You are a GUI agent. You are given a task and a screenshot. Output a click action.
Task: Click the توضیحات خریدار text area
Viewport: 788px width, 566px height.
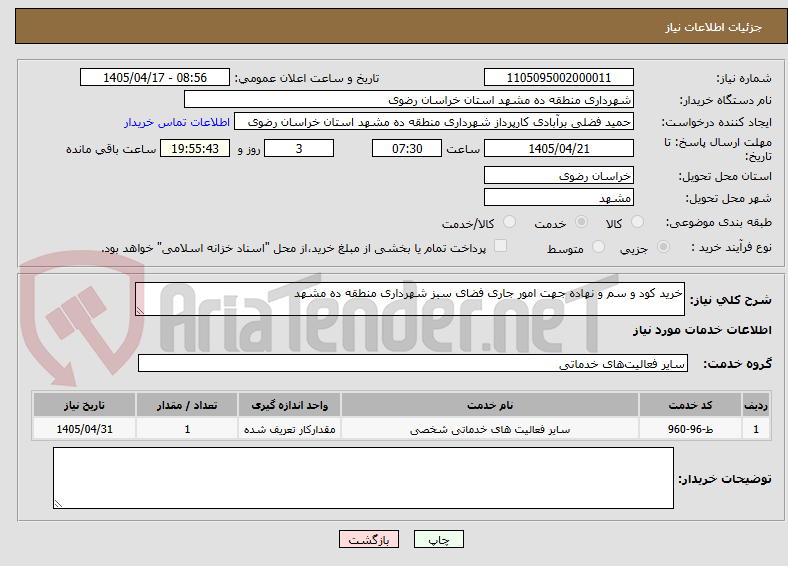click(363, 478)
